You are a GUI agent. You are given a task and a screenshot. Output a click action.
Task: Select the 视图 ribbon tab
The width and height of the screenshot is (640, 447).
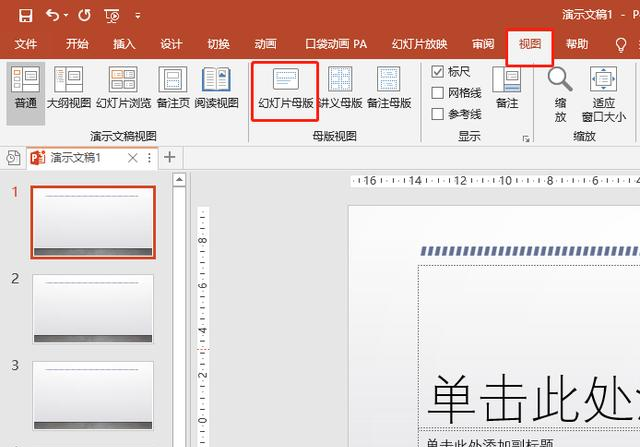[x=530, y=44]
